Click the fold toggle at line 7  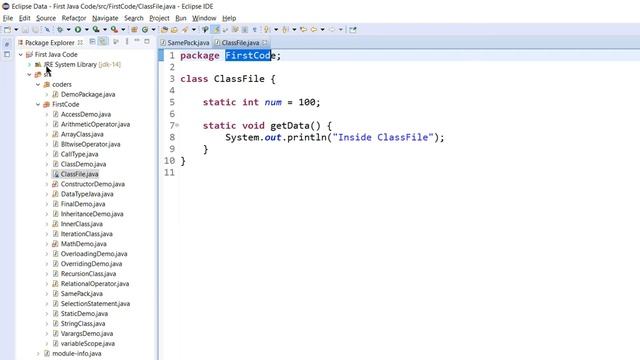click(177, 125)
